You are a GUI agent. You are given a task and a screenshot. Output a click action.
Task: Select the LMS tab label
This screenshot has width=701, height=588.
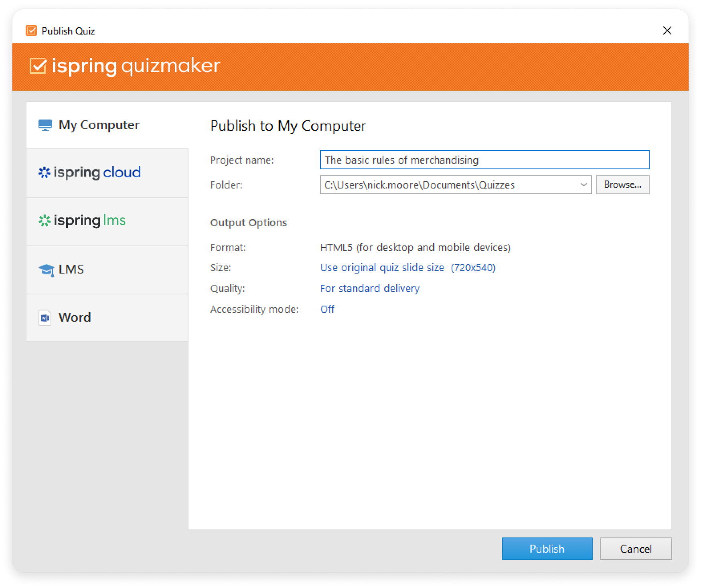click(x=71, y=269)
